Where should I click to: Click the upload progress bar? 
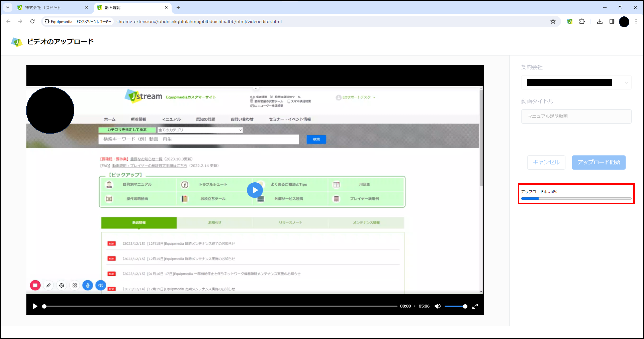tap(576, 199)
